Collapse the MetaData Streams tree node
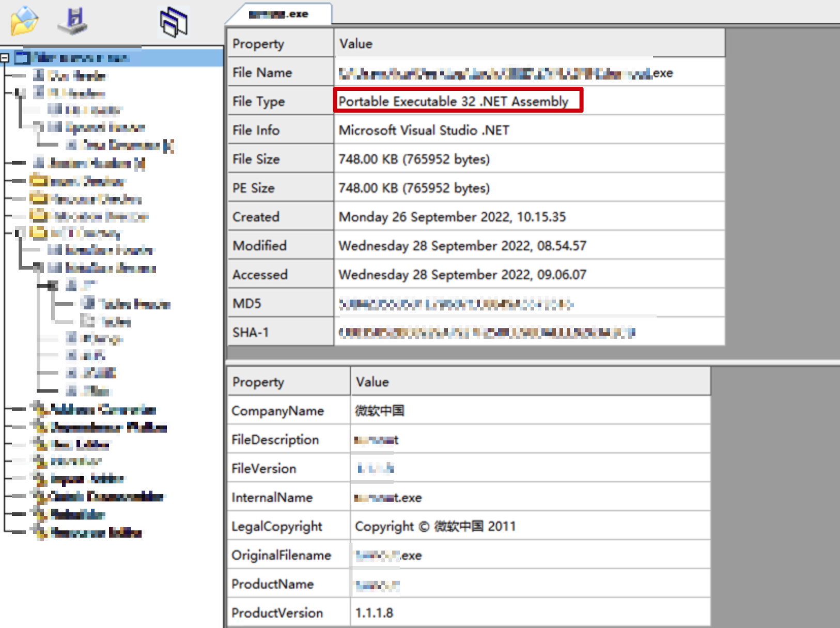The image size is (840, 628). point(38,268)
